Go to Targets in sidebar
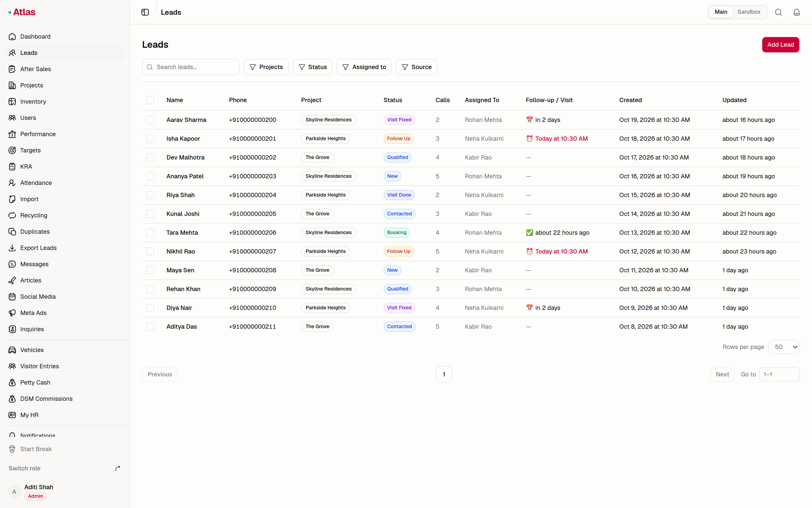Screen dimensions: 812x508 pos(65,150)
